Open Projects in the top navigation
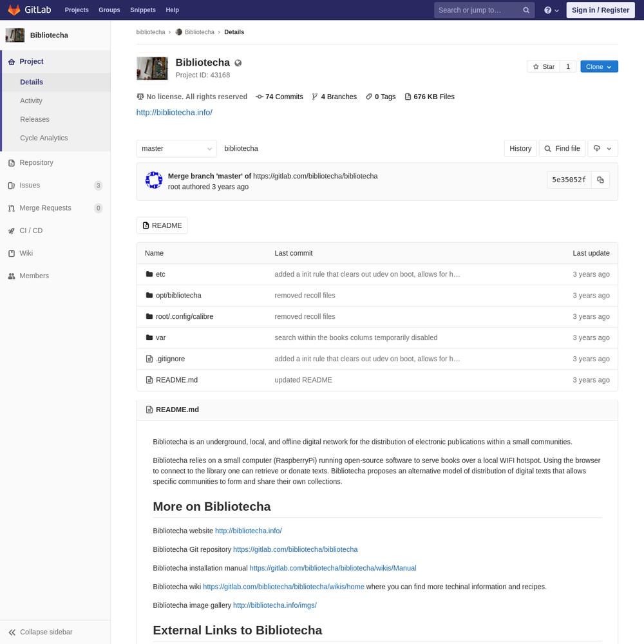 (x=77, y=10)
